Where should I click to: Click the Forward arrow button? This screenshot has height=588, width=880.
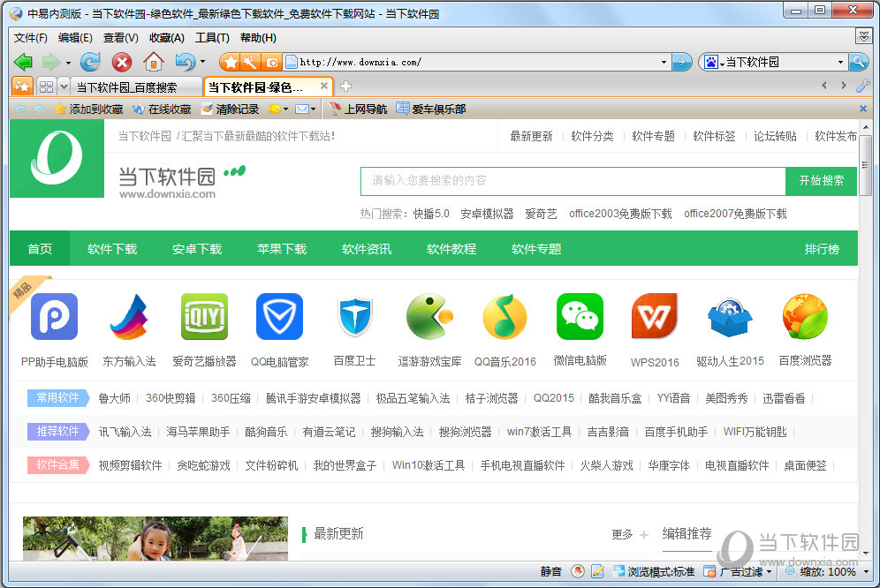tap(51, 62)
